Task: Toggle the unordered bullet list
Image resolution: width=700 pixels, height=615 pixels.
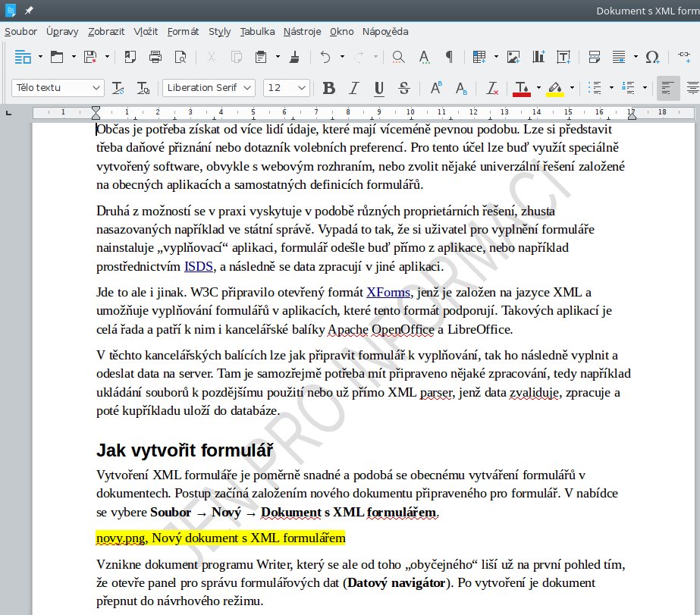Action: (595, 88)
